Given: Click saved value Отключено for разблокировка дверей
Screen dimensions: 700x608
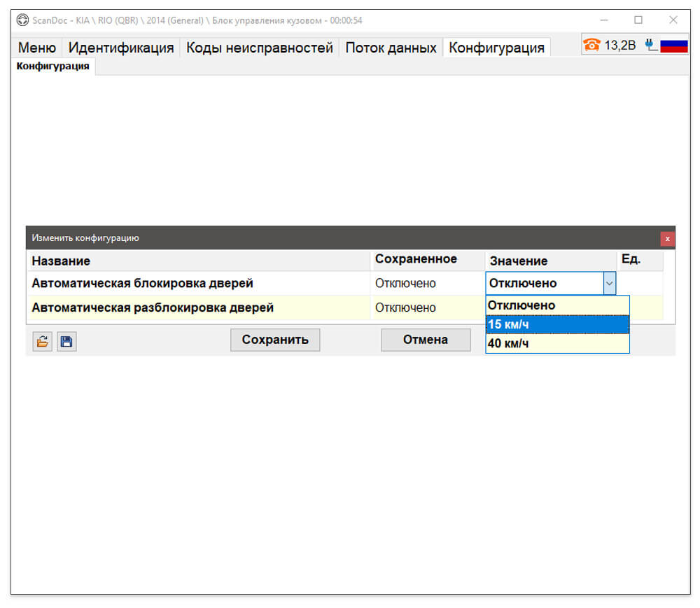Looking at the screenshot, I should pyautogui.click(x=405, y=308).
